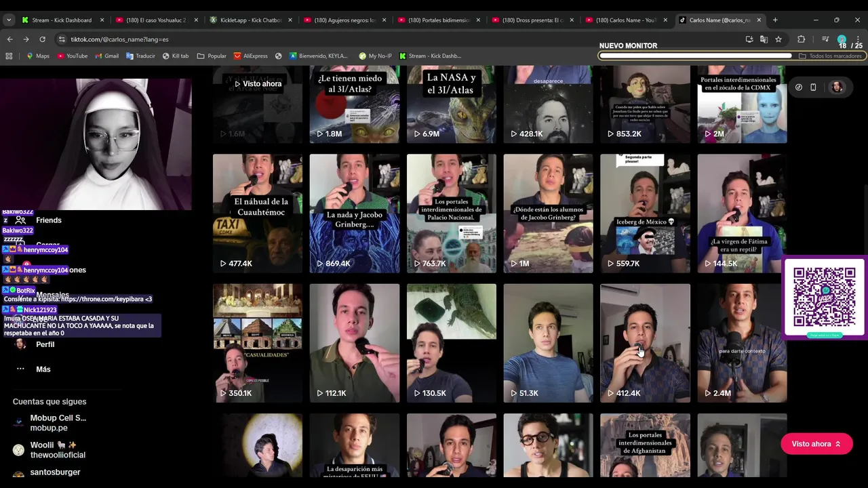Open the apps grid in bookmarks bar

(10, 56)
